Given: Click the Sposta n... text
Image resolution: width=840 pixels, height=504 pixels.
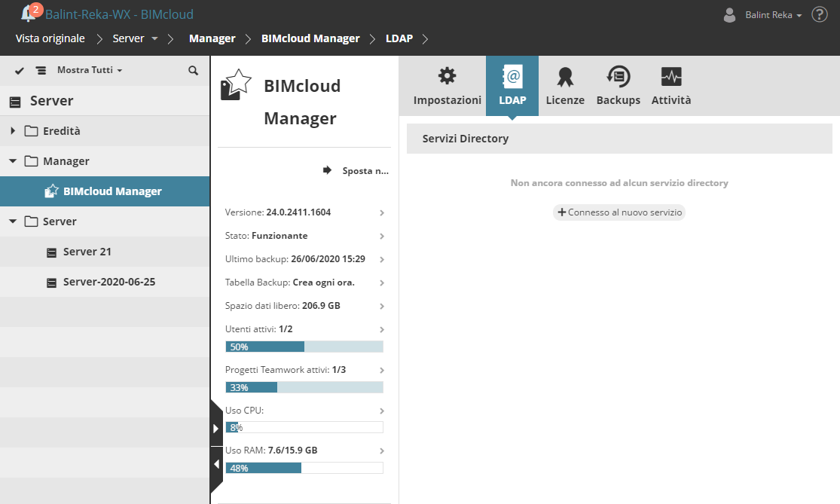Looking at the screenshot, I should click(365, 171).
